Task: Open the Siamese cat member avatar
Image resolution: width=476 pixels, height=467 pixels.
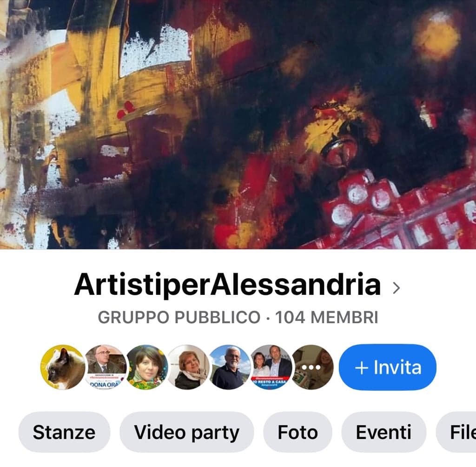Action: [x=63, y=367]
